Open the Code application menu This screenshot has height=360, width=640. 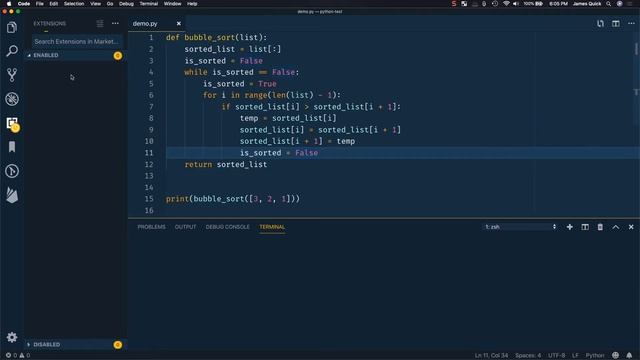click(x=24, y=4)
